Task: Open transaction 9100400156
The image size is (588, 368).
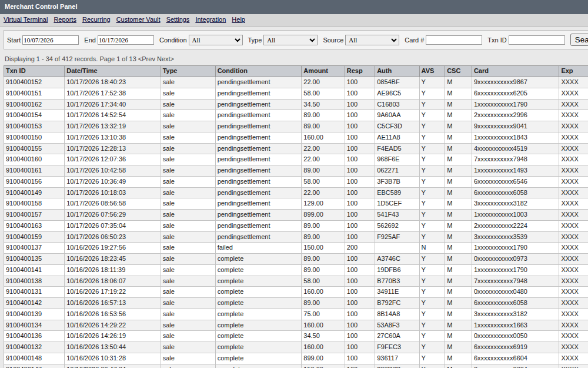Action: pyautogui.click(x=24, y=182)
